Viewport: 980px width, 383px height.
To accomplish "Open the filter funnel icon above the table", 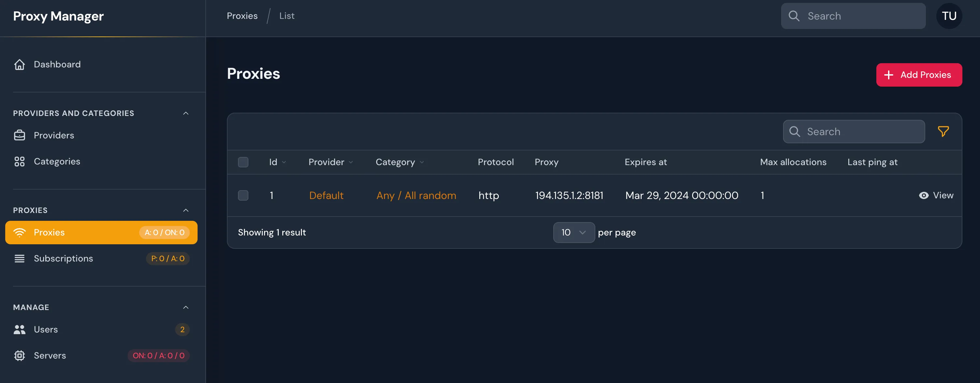I will tap(944, 132).
